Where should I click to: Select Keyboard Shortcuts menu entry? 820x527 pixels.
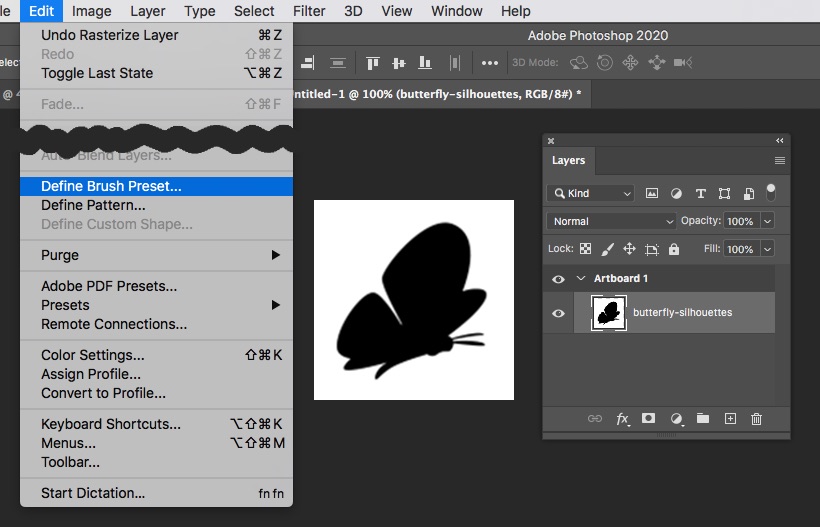point(111,424)
